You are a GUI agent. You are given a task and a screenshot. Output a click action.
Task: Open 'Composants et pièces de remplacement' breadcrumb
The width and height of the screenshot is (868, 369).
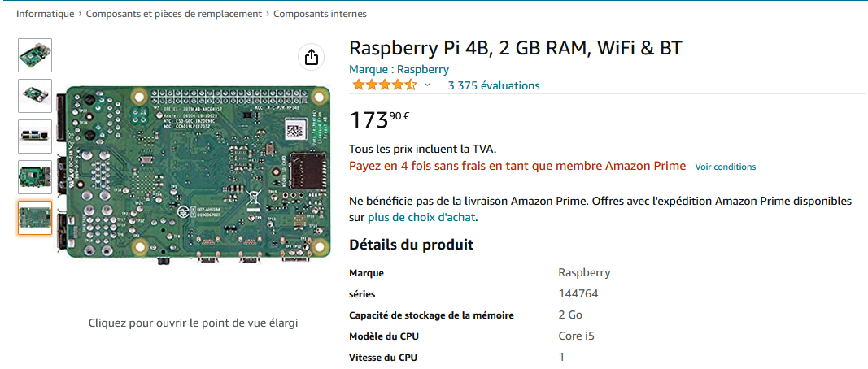tap(174, 14)
